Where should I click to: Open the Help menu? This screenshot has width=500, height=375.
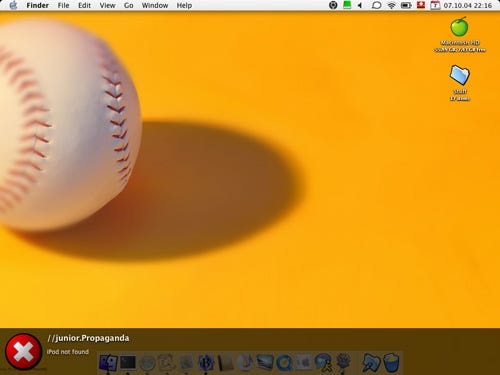click(184, 5)
